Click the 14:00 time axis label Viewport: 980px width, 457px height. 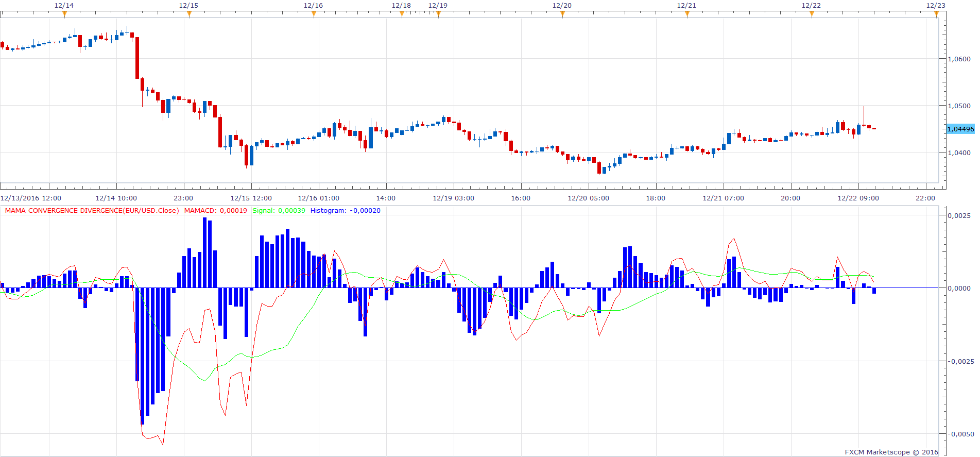[x=386, y=198]
